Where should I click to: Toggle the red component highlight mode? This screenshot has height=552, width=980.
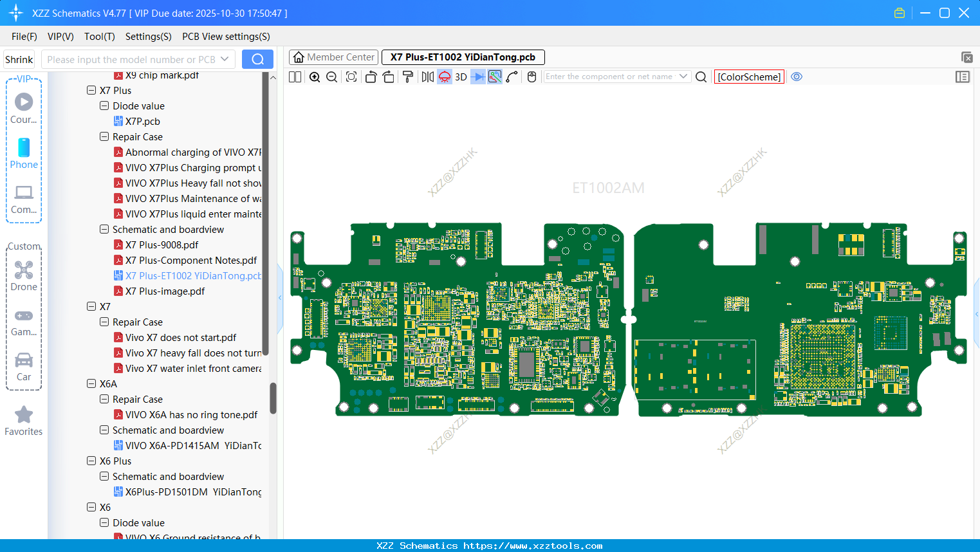point(445,77)
